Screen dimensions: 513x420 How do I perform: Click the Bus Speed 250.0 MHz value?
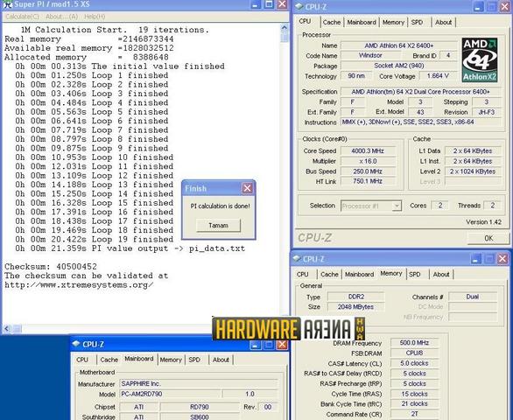click(x=368, y=171)
